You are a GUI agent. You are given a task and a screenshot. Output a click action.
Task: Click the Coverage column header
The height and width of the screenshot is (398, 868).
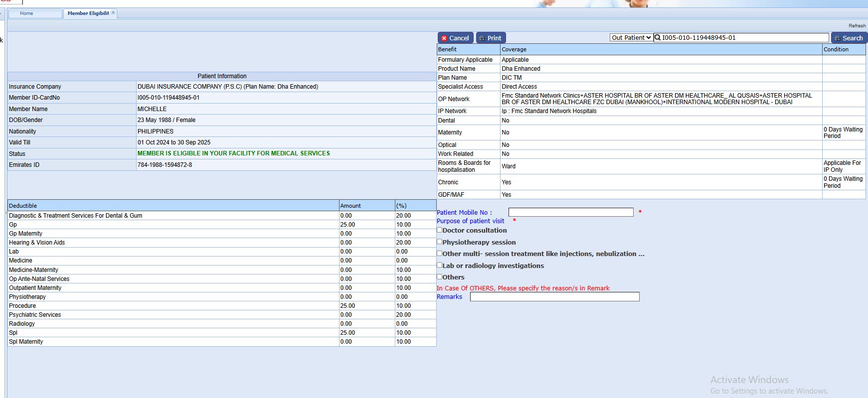pos(514,49)
